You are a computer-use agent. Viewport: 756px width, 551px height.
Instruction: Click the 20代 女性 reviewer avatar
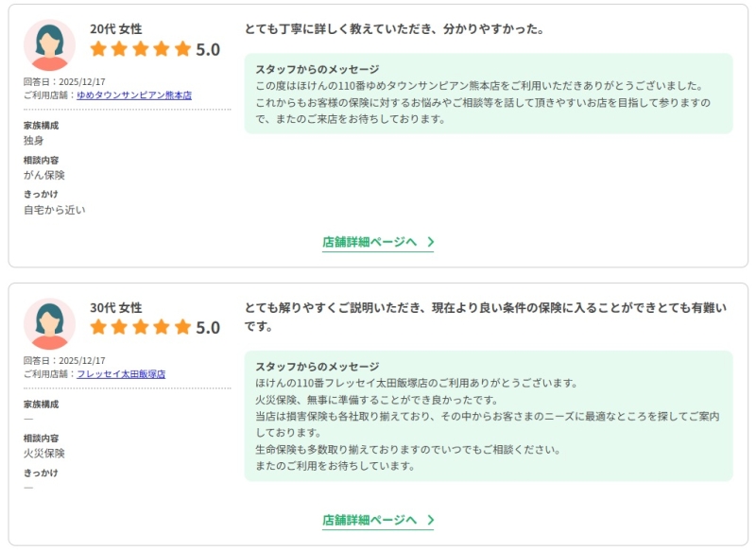click(x=49, y=45)
